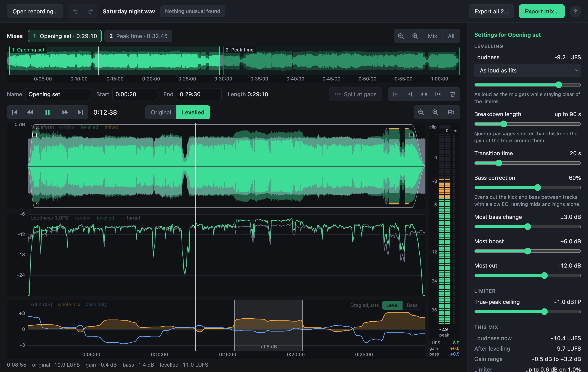Switch playback to Original audio

[161, 112]
